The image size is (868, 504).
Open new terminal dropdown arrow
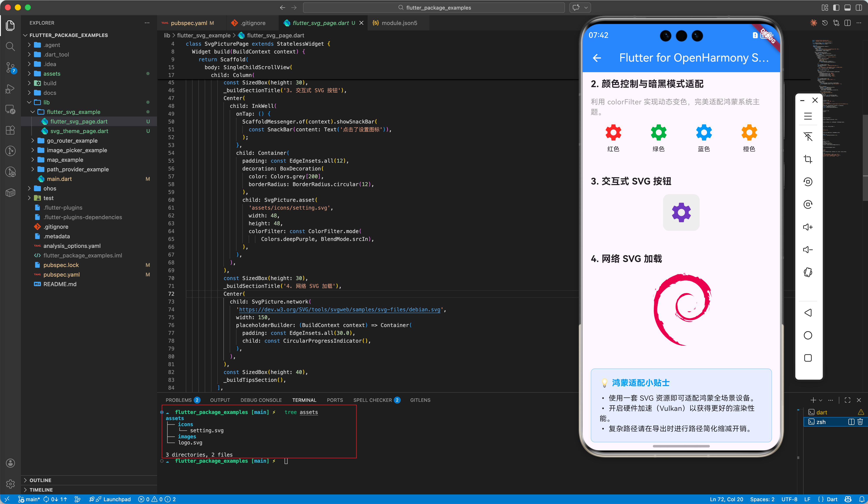pos(821,400)
